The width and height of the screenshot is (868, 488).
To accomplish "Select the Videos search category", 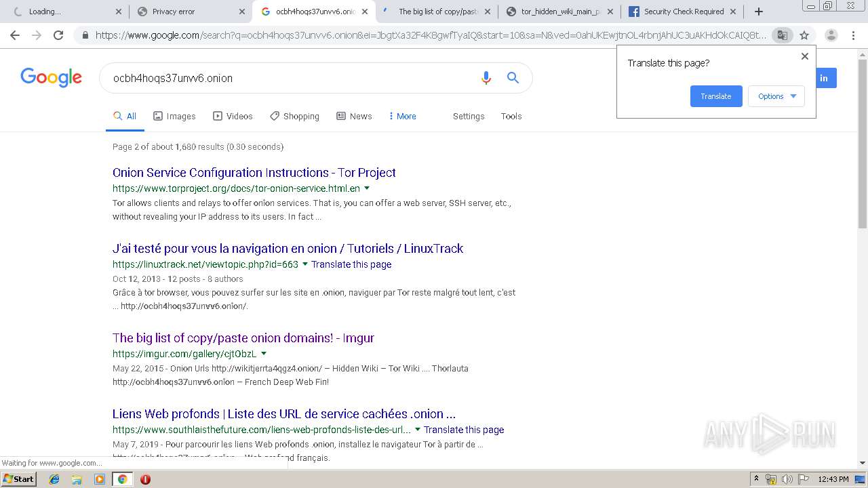I will tap(233, 117).
